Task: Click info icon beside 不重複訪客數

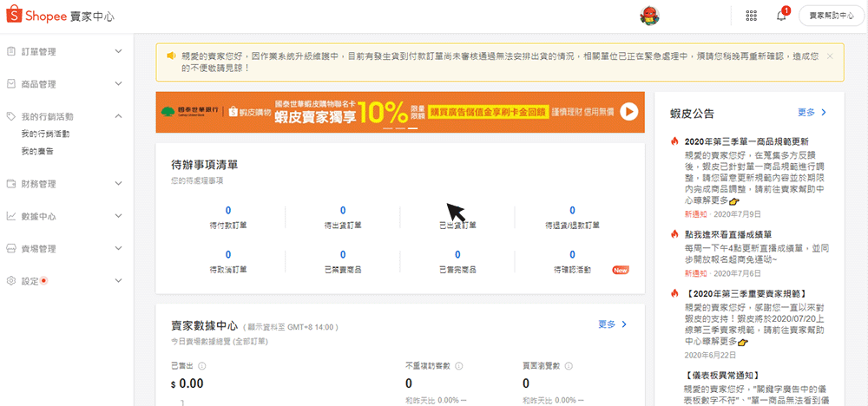Action: click(457, 365)
